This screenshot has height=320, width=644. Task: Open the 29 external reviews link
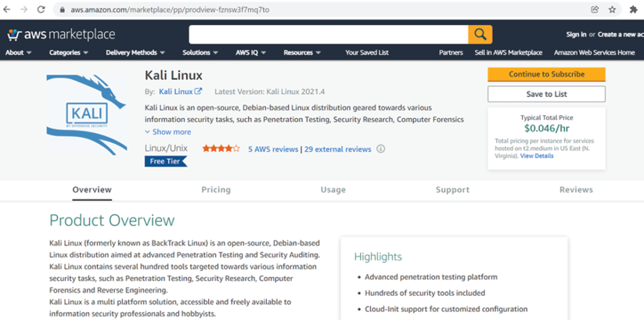pos(337,149)
